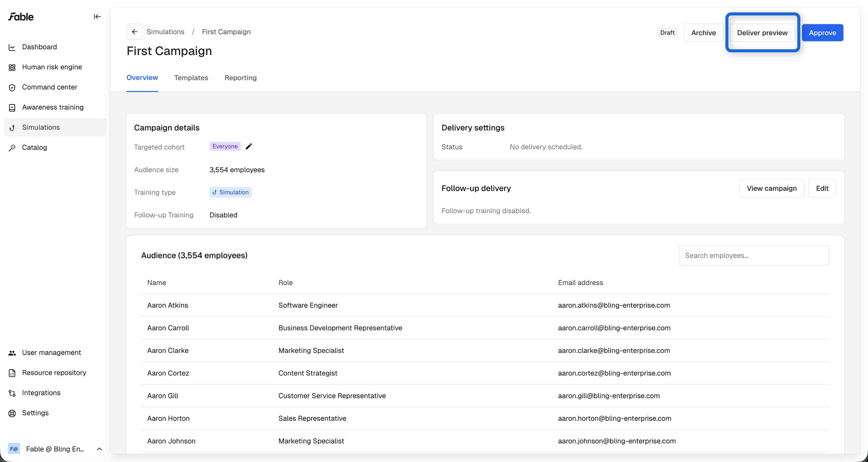Screen dimensions: 868x462
Task: Click aaron.gill@bling-enterprise.com email
Action: (609, 395)
